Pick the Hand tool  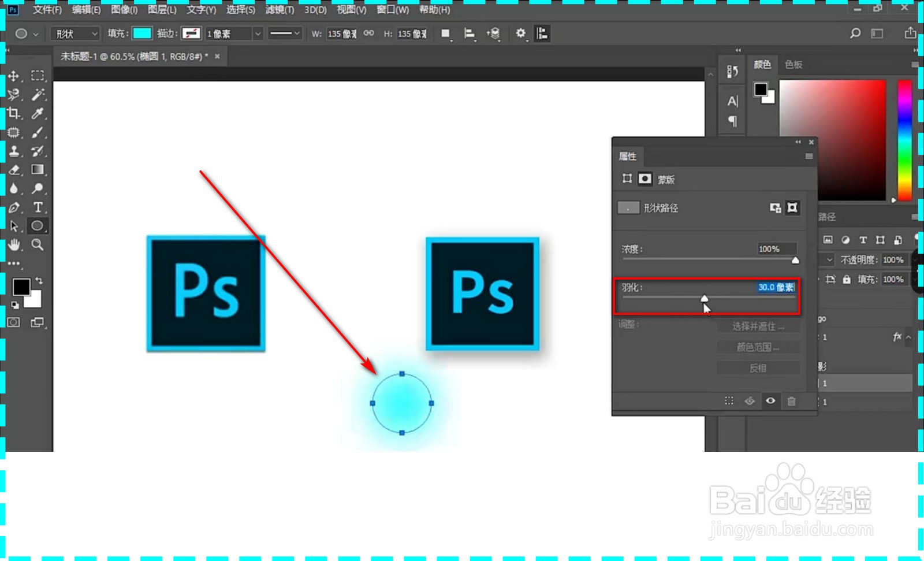[14, 245]
